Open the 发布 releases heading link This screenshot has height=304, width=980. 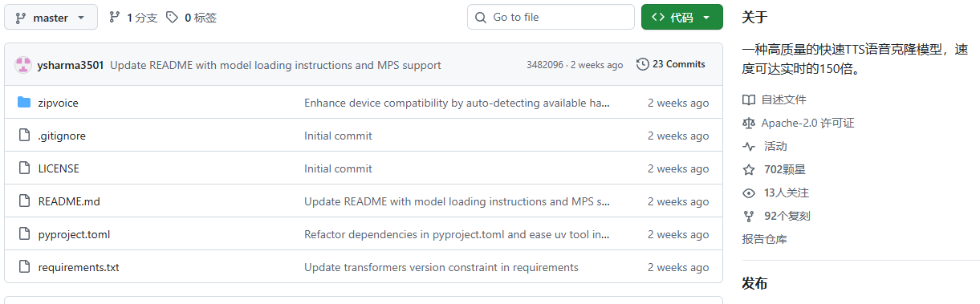[x=755, y=284]
